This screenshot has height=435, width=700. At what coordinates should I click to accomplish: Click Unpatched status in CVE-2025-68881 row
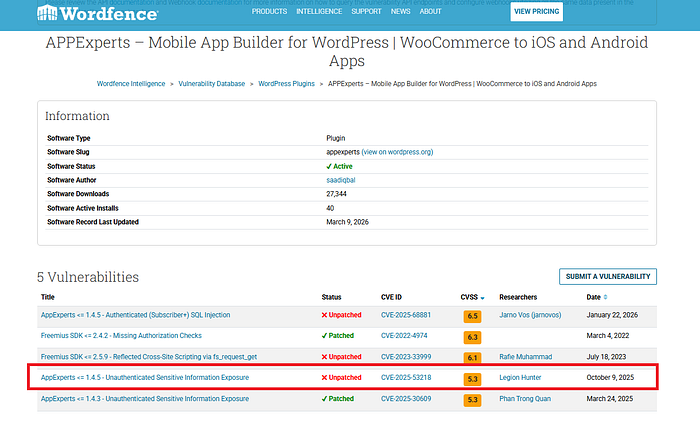click(x=342, y=315)
